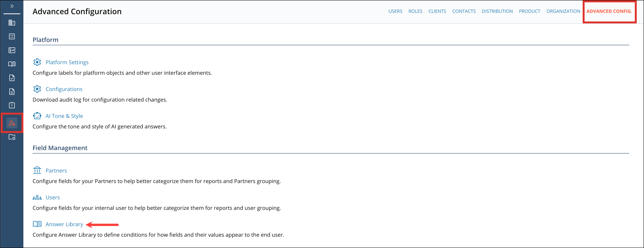This screenshot has height=248, width=644.
Task: Open the knowledge book icon in the sidebar
Action: pyautogui.click(x=12, y=64)
